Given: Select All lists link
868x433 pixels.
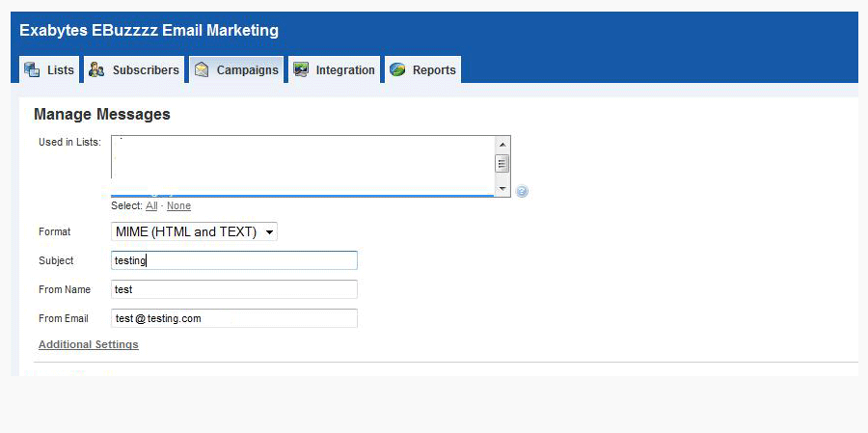Looking at the screenshot, I should (x=151, y=205).
